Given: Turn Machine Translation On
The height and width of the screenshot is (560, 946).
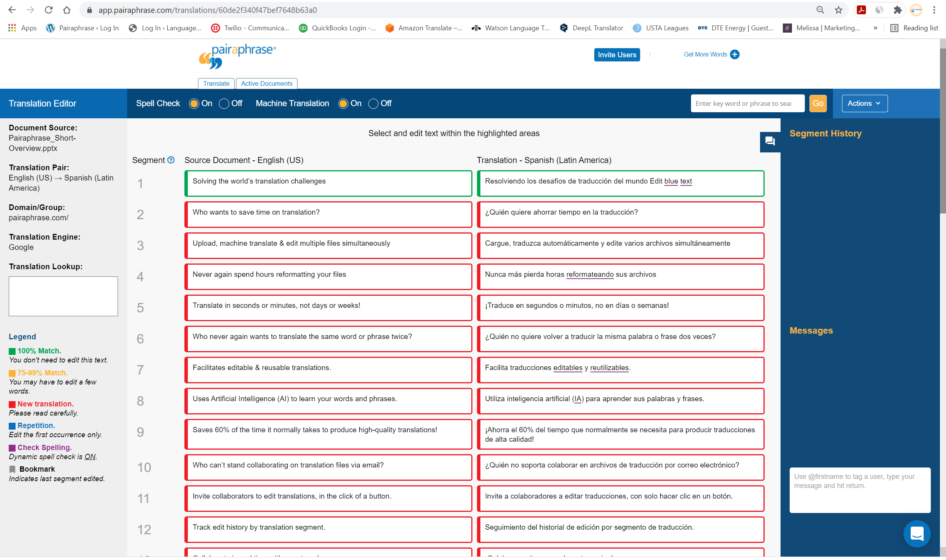Looking at the screenshot, I should coord(343,104).
